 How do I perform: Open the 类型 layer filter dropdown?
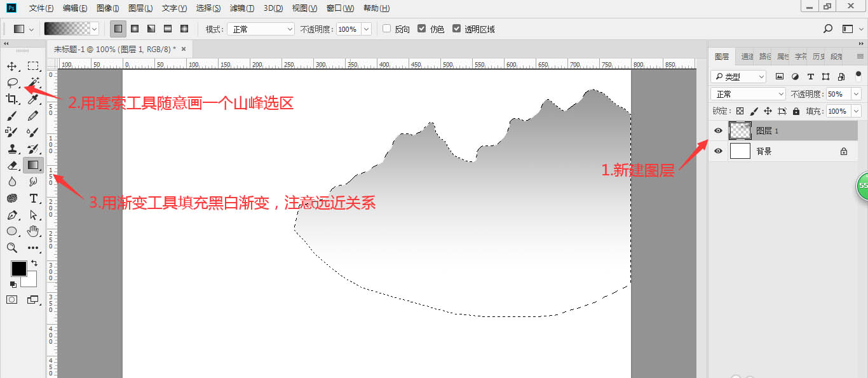[x=738, y=76]
